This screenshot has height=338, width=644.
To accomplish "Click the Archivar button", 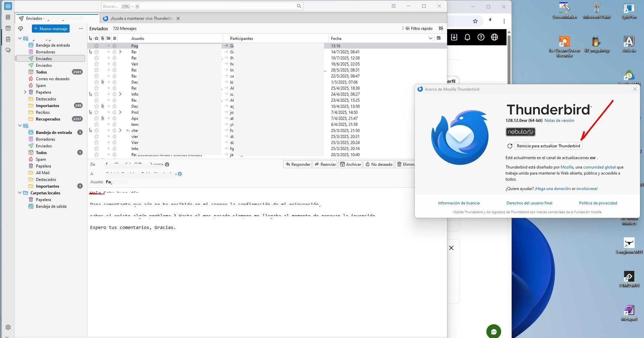I will tap(350, 164).
